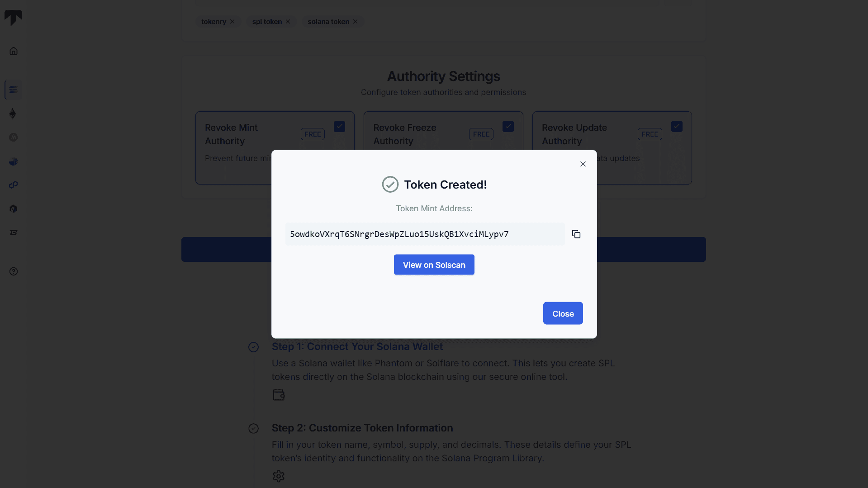Image resolution: width=868 pixels, height=488 pixels.
Task: Remove the 'tokenry' tag
Action: [x=232, y=22]
